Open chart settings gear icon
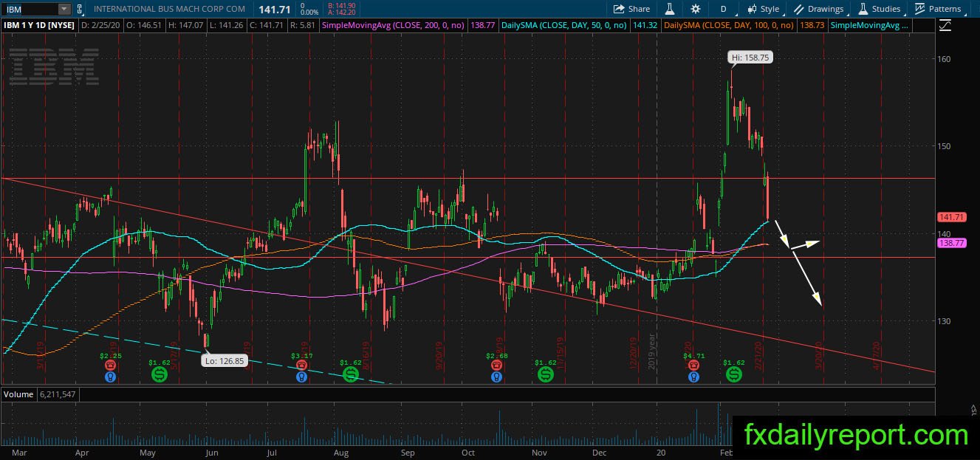This screenshot has height=460, width=980. [x=696, y=9]
